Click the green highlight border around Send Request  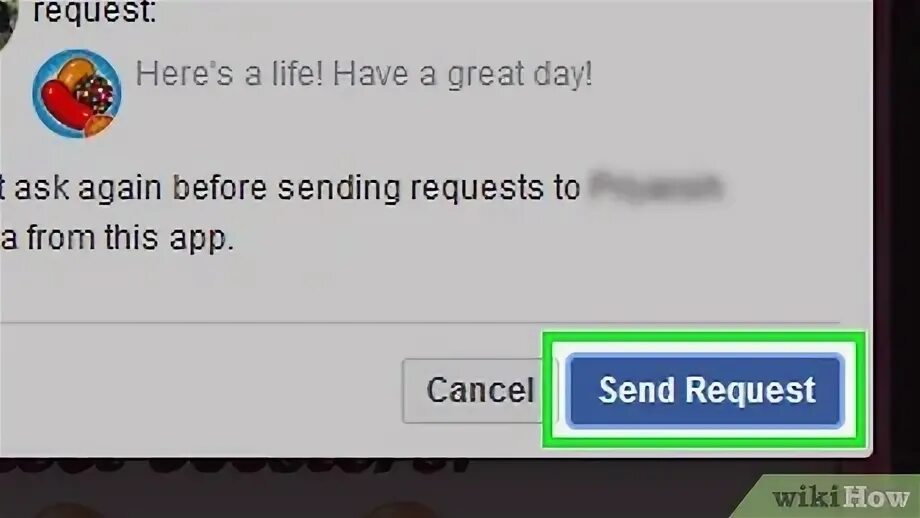point(704,336)
